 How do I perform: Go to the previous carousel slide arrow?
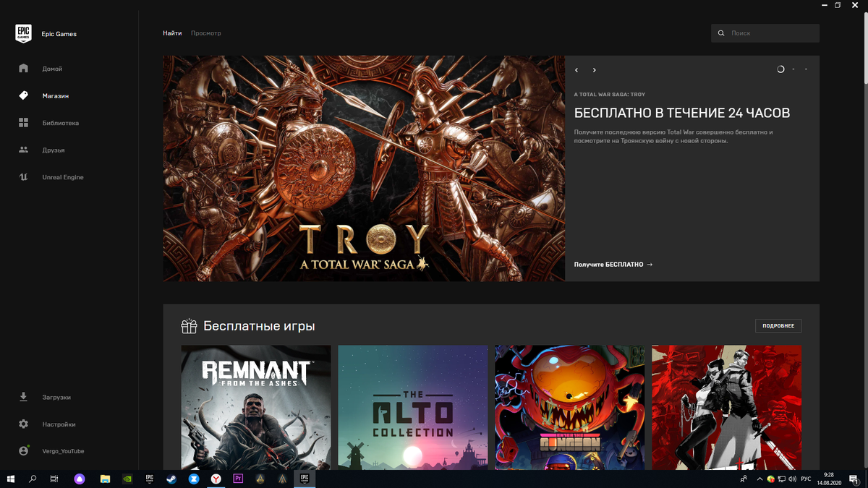point(576,70)
